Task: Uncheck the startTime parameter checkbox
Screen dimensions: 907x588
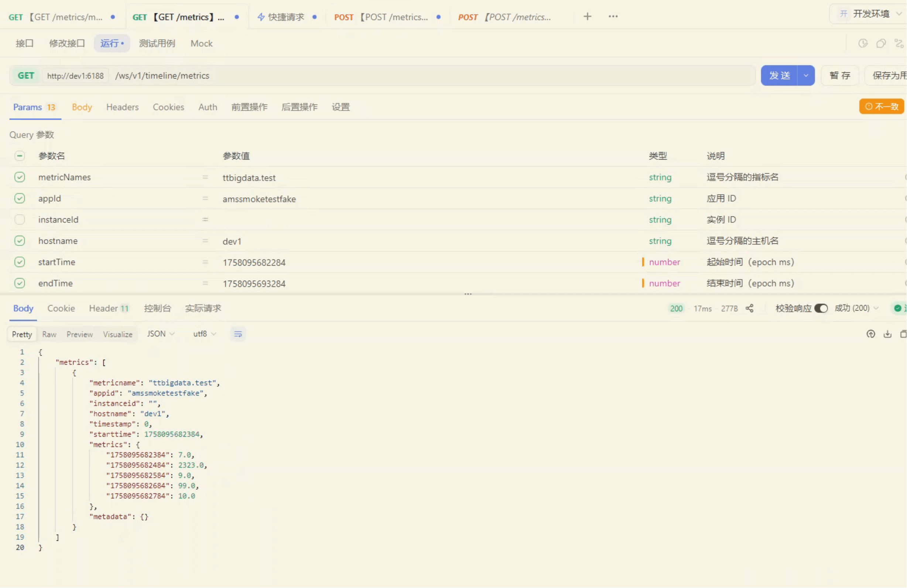Action: point(20,262)
